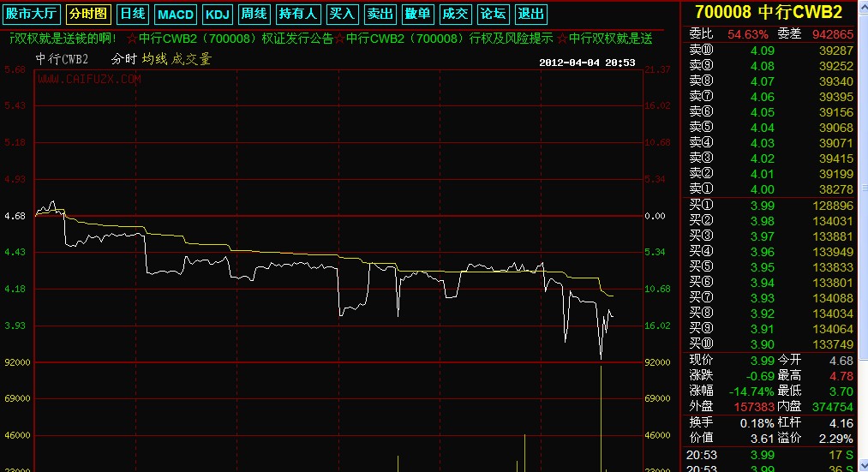Image resolution: width=868 pixels, height=472 pixels.
Task: Switch to the 日线 daily chart
Action: tap(132, 14)
